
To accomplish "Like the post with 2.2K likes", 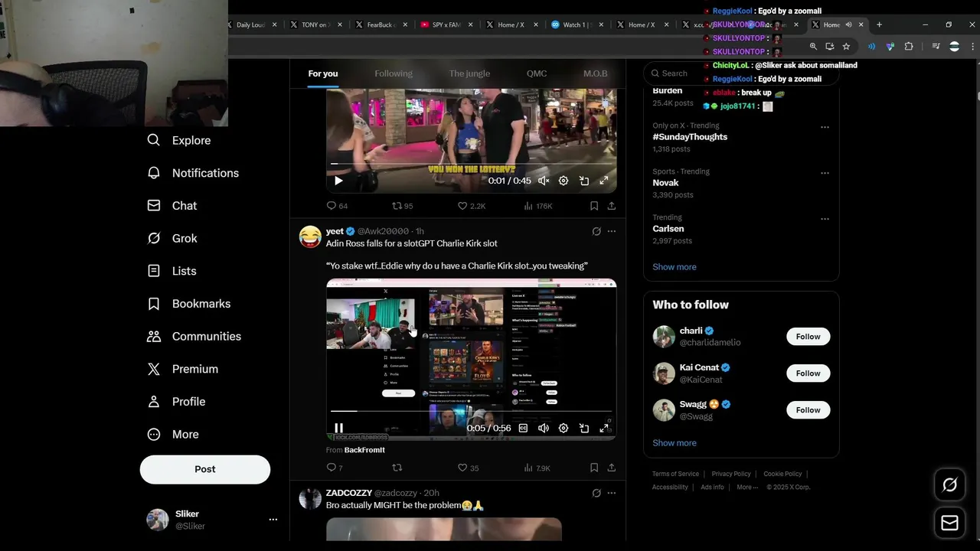I will [471, 206].
